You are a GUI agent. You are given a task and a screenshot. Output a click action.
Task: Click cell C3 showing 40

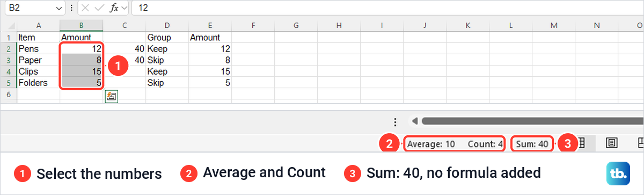125,60
